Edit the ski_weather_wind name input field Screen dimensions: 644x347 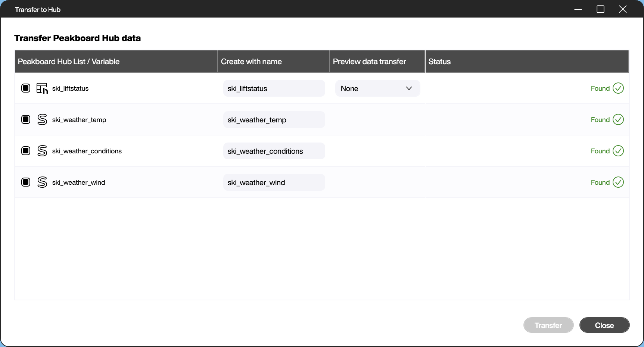(274, 182)
